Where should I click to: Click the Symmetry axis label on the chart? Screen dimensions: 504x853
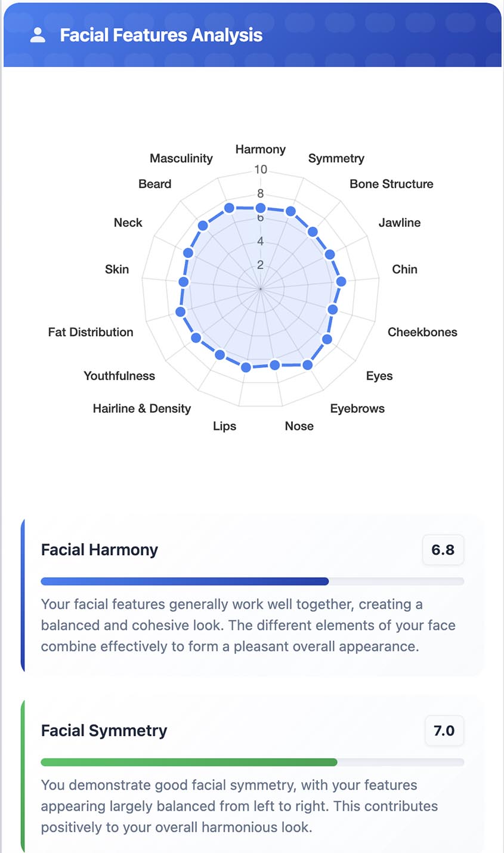336,158
